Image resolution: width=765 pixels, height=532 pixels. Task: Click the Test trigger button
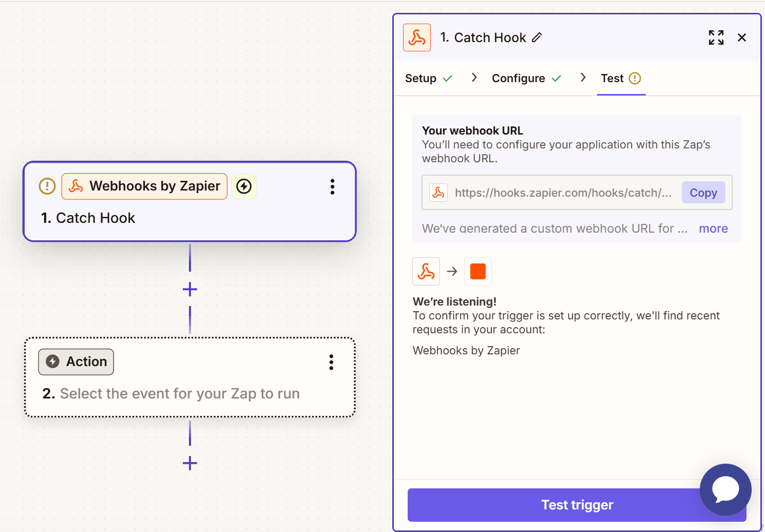[577, 505]
